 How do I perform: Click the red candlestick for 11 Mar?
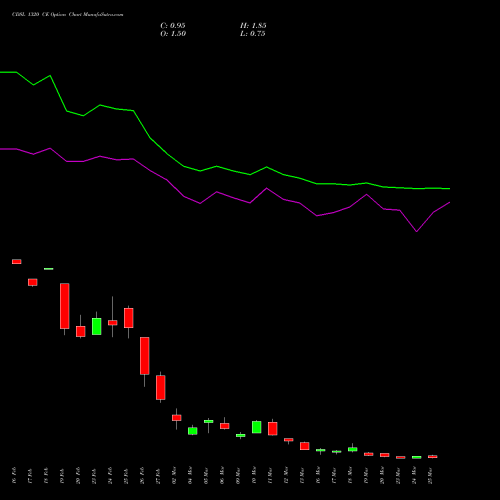273,429
